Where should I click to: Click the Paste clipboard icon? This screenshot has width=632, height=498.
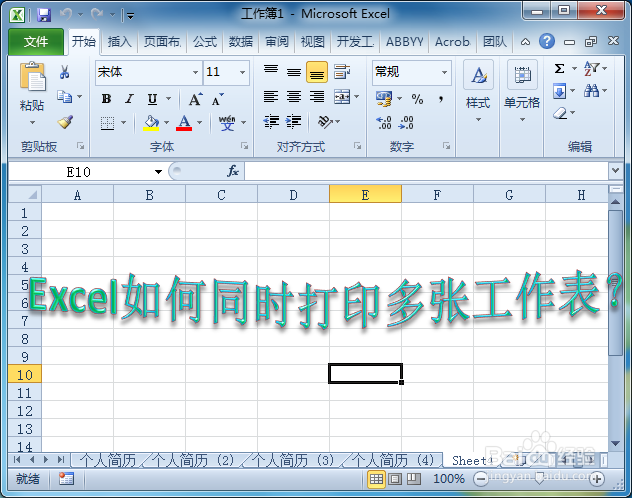[x=33, y=76]
